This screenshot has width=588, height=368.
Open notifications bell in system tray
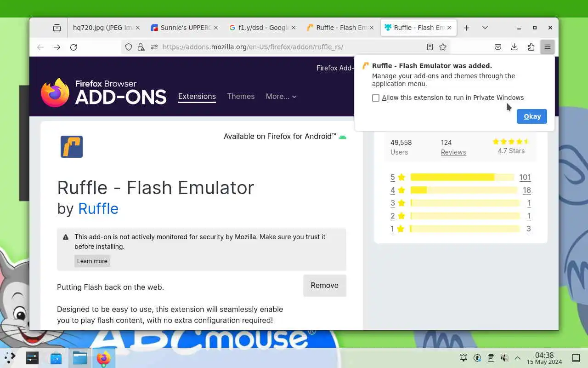click(x=464, y=357)
